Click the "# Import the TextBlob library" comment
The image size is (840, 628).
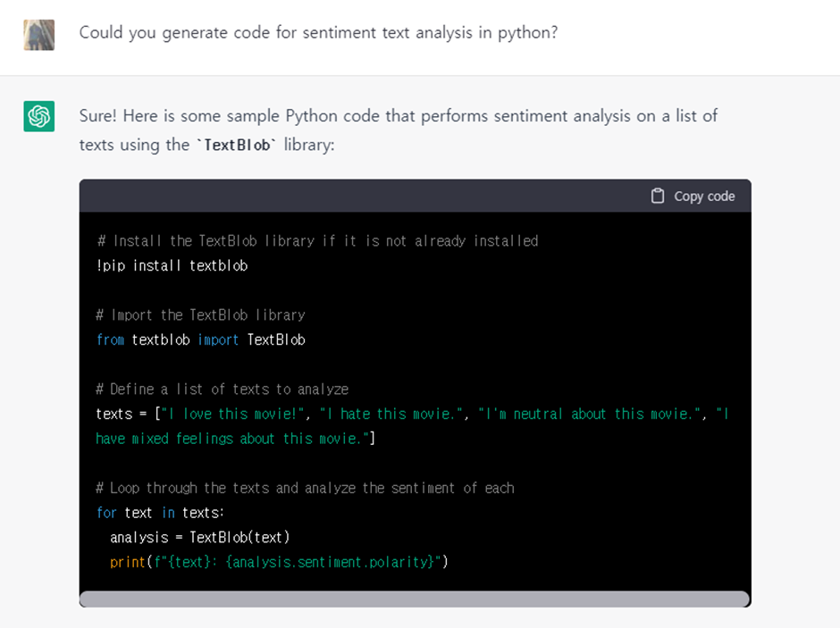201,314
